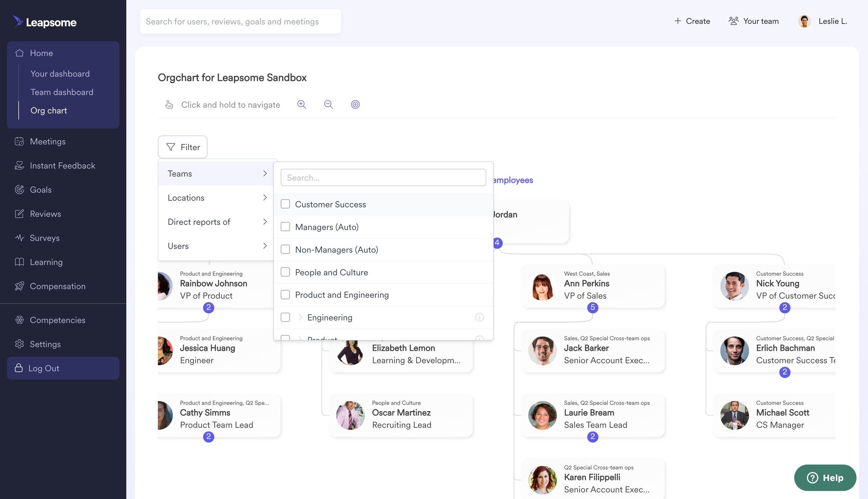Open Michael Scott's profile photo
The width and height of the screenshot is (868, 499).
coord(734,415)
